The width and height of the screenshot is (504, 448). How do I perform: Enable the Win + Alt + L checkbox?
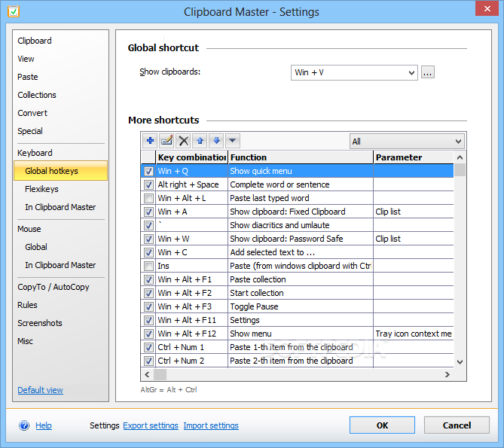coord(148,198)
